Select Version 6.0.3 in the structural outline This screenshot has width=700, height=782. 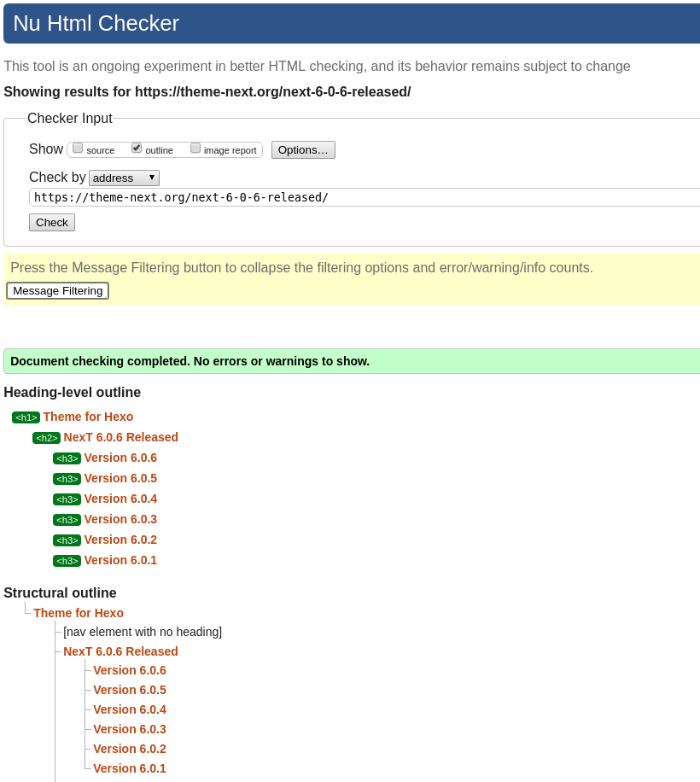tap(130, 729)
